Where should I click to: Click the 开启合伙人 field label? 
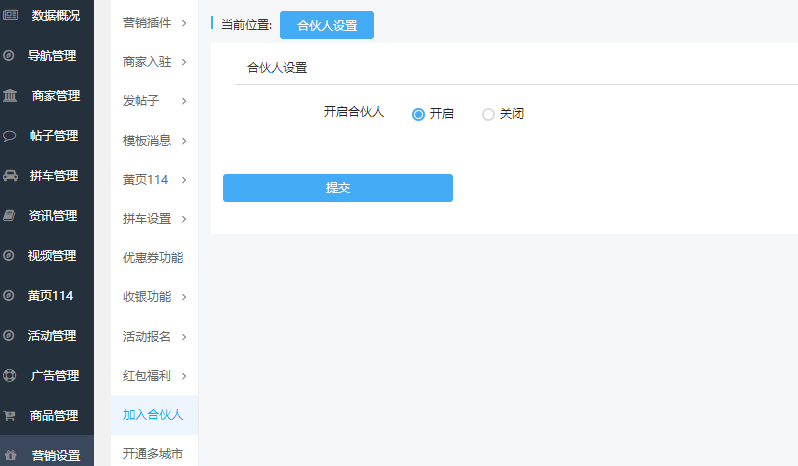[354, 111]
